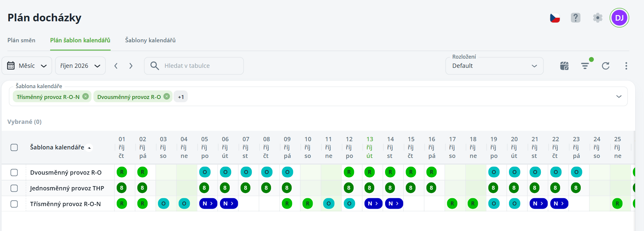Screen dimensions: 644x231
Task: Remove the Dvousměnný provoz R-O chip
Action: (166, 96)
